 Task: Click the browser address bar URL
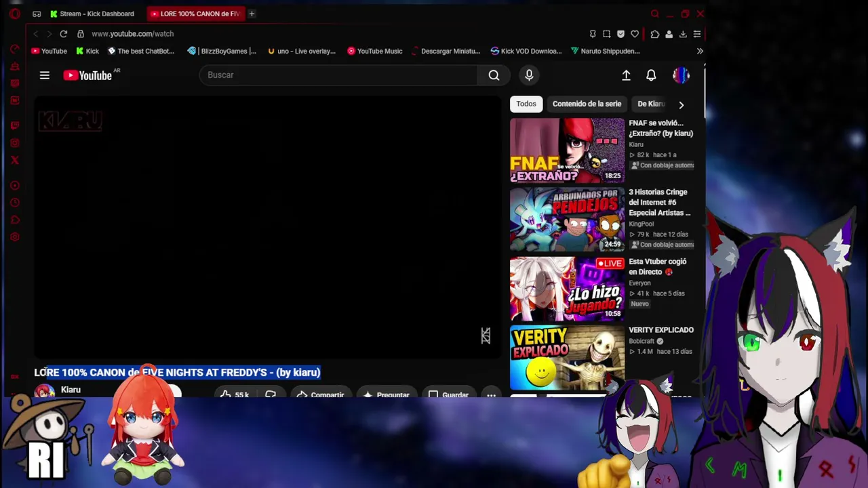[133, 34]
